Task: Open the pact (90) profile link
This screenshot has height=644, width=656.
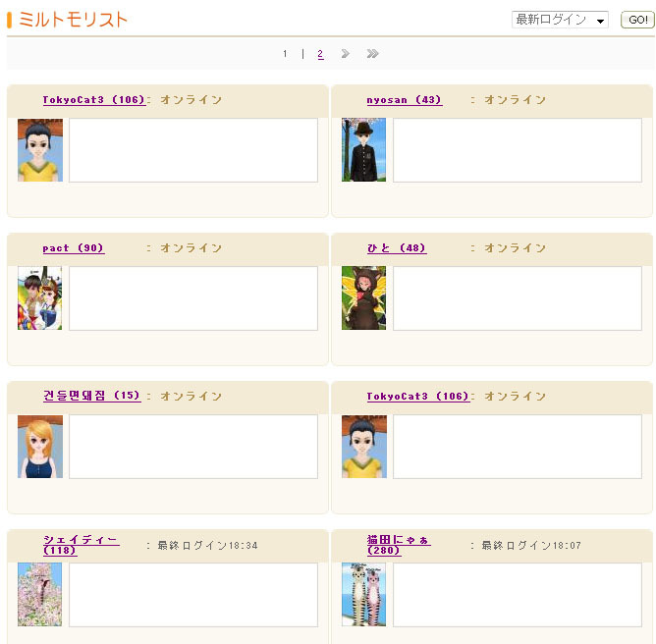Action: 74,248
